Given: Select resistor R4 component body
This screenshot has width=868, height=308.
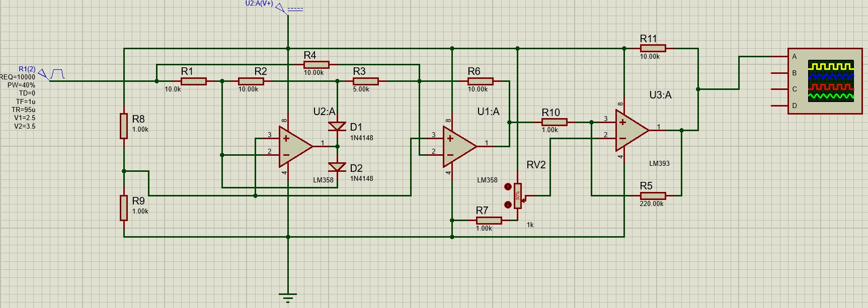Looking at the screenshot, I should 317,65.
